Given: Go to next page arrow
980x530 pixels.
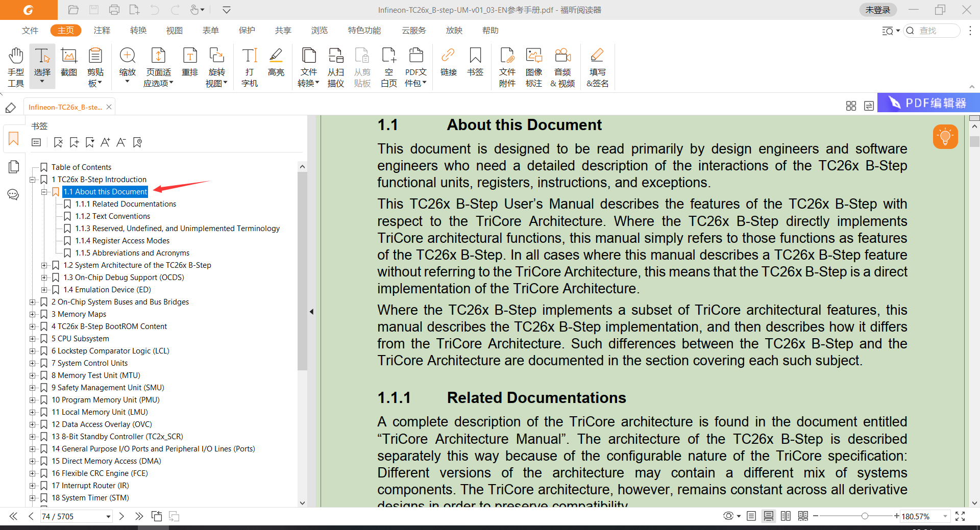Looking at the screenshot, I should click(121, 516).
